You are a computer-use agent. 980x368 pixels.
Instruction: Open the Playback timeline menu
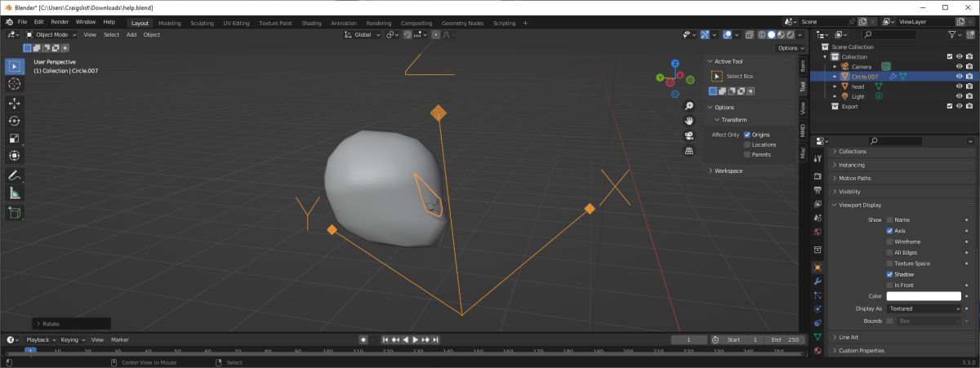pyautogui.click(x=41, y=339)
